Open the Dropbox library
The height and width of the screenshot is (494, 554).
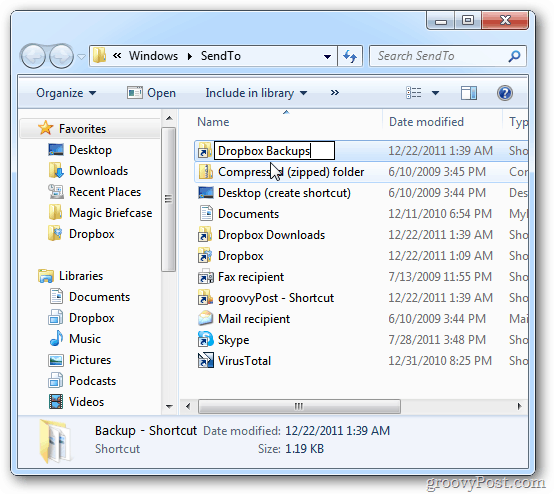pos(92,318)
